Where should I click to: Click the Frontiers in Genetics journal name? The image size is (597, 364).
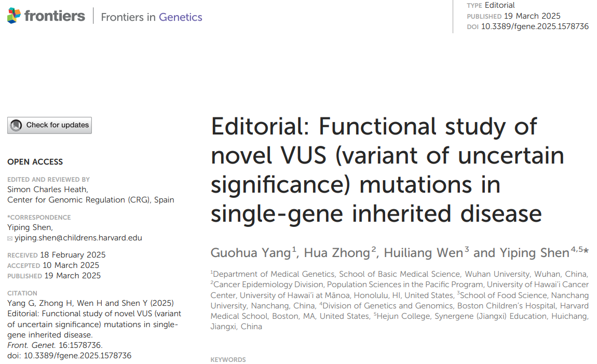151,17
